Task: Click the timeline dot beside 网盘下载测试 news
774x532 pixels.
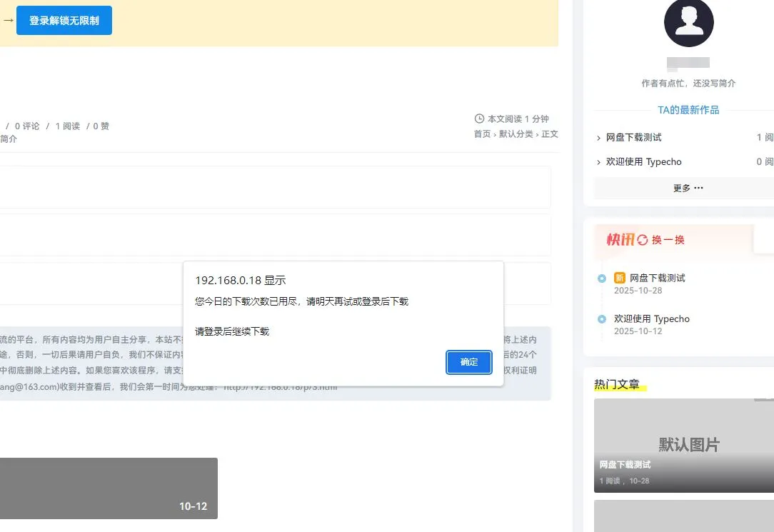Action: point(602,278)
